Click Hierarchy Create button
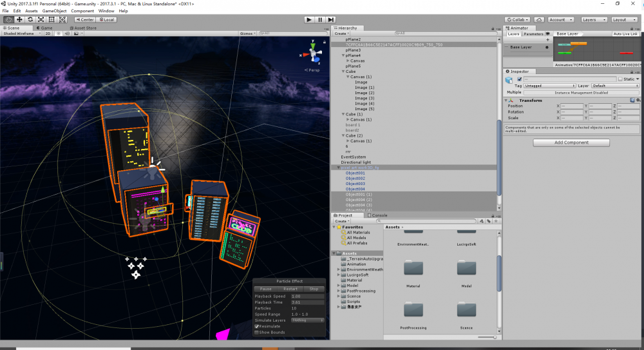Viewport: 644px width, 350px height. click(x=341, y=34)
